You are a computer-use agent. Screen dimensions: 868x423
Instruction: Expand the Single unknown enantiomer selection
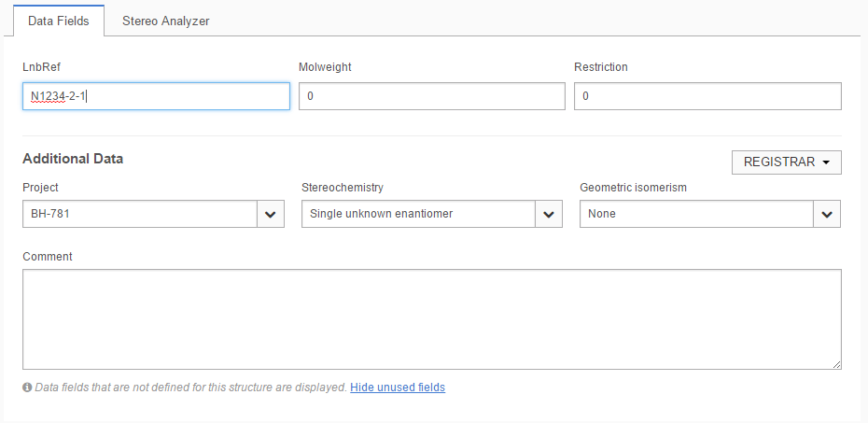(418, 214)
